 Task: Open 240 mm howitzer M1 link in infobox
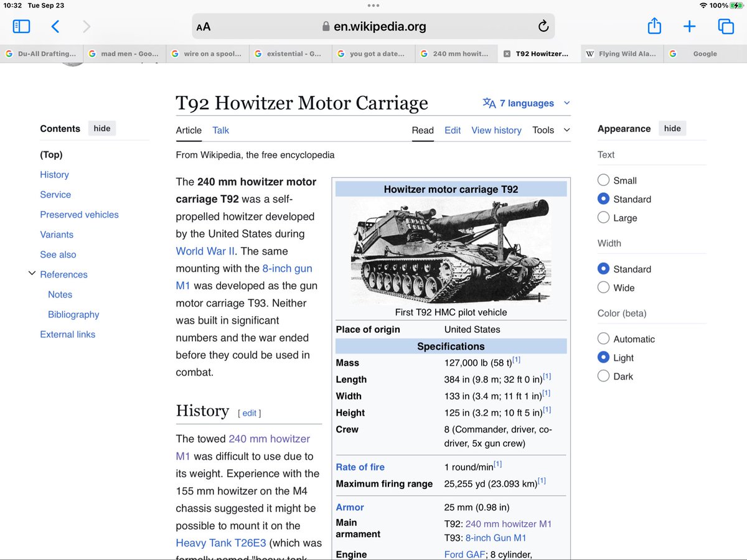click(x=509, y=524)
